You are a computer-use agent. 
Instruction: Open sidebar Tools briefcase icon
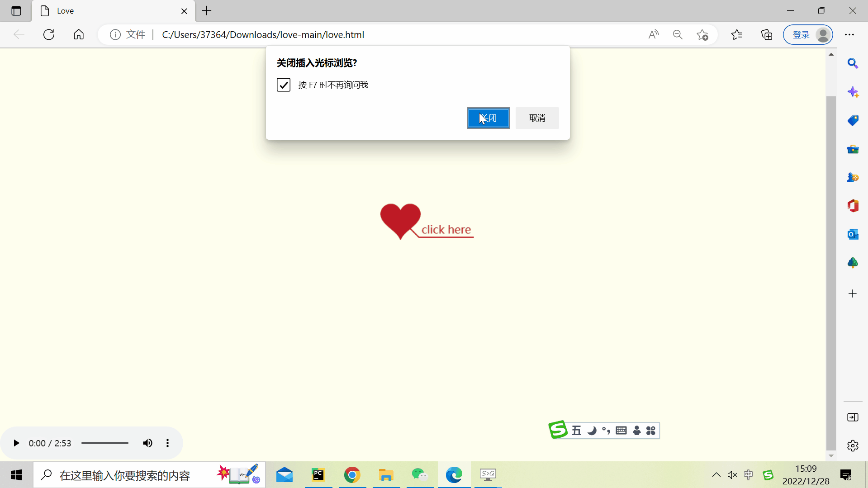pyautogui.click(x=853, y=149)
